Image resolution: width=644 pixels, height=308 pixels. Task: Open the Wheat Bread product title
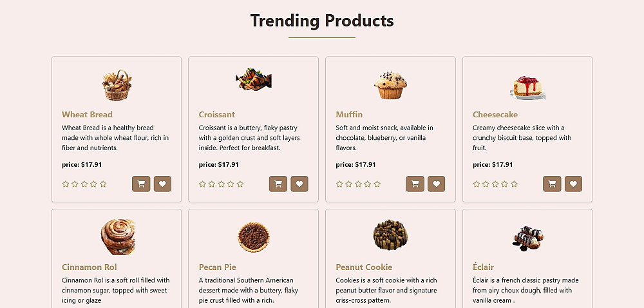[87, 115]
